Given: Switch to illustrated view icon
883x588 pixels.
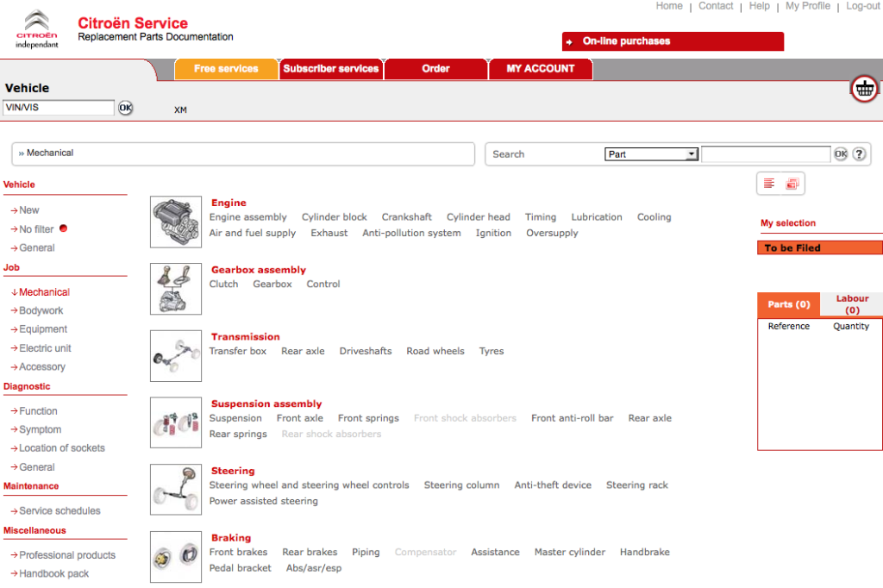Looking at the screenshot, I should pyautogui.click(x=792, y=184).
